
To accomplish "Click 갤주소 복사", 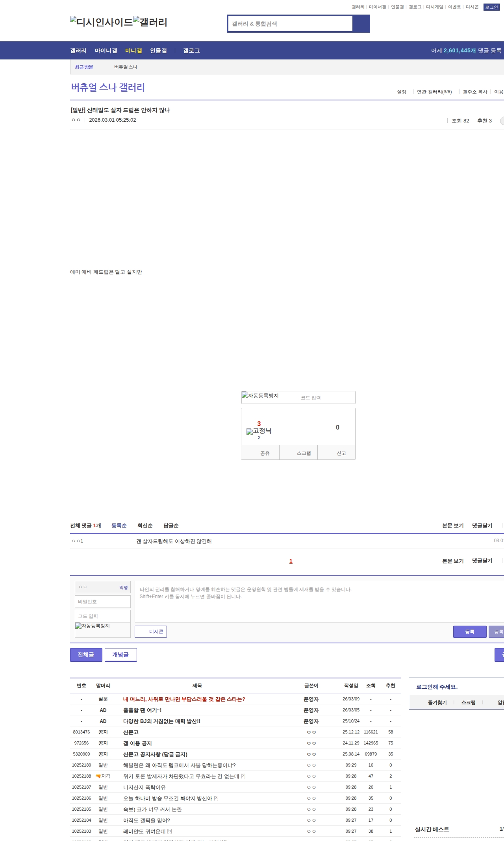I will pos(475,92).
